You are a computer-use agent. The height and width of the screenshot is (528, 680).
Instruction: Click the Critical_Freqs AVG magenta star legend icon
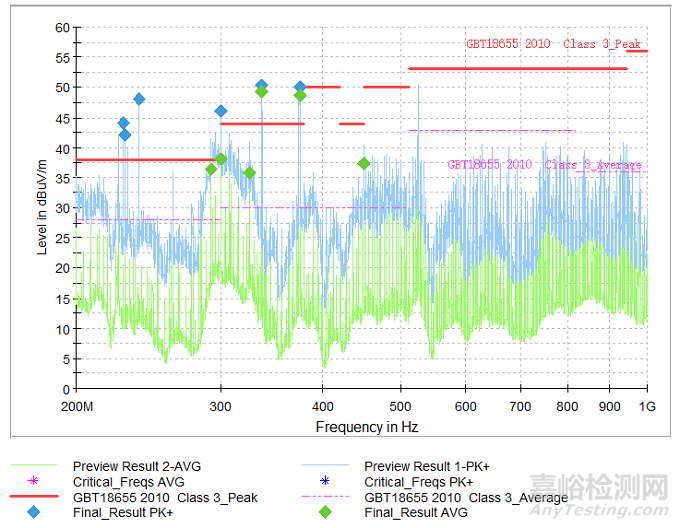[x=35, y=482]
